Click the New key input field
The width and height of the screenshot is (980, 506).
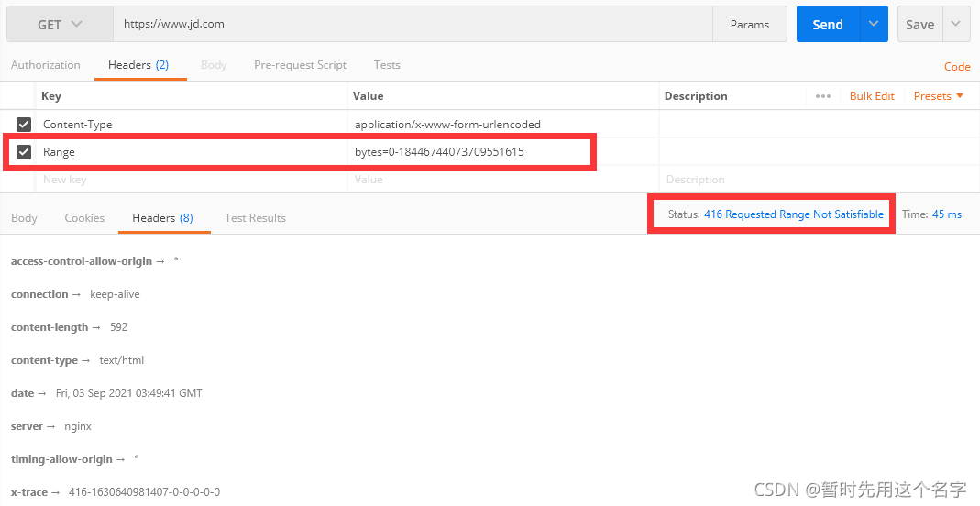(192, 180)
